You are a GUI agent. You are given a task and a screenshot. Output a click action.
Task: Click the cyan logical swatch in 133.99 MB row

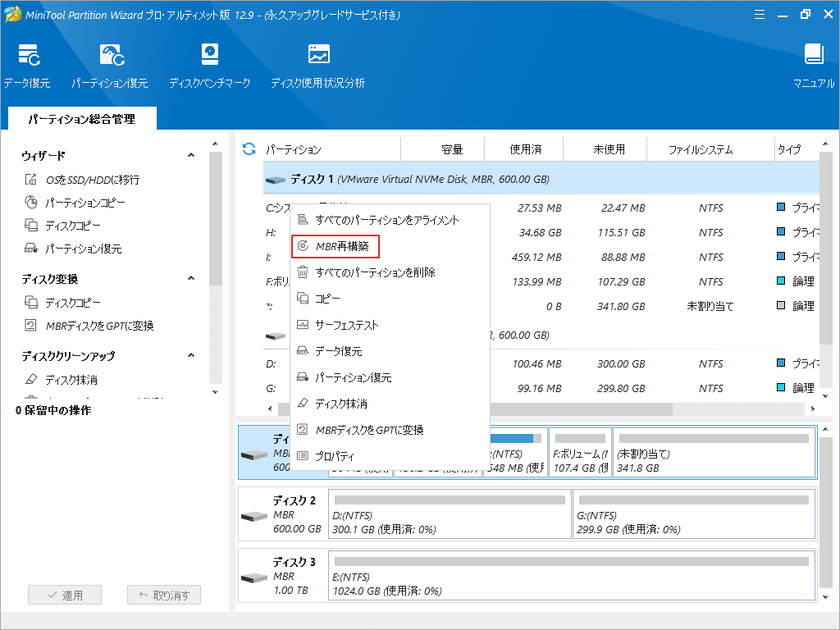click(781, 281)
